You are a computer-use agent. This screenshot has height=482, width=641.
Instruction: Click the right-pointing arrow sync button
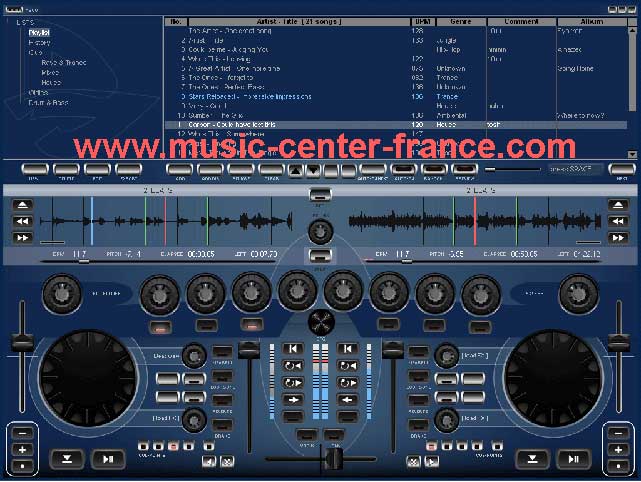(x=293, y=399)
